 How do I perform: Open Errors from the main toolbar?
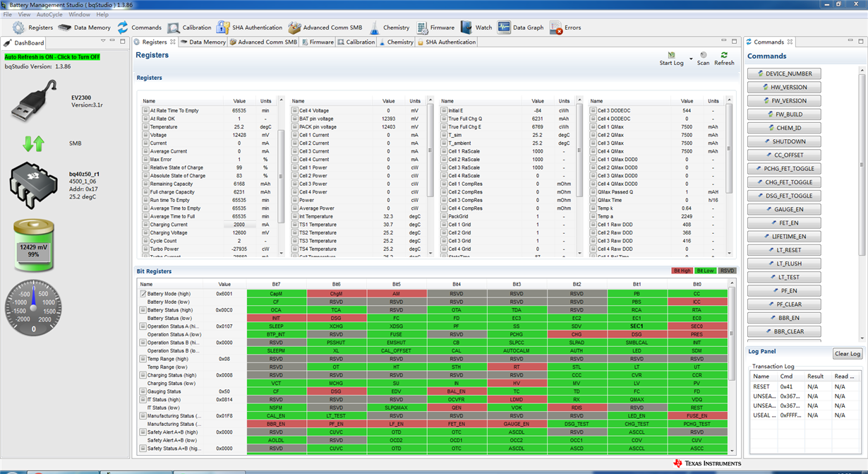(x=565, y=28)
